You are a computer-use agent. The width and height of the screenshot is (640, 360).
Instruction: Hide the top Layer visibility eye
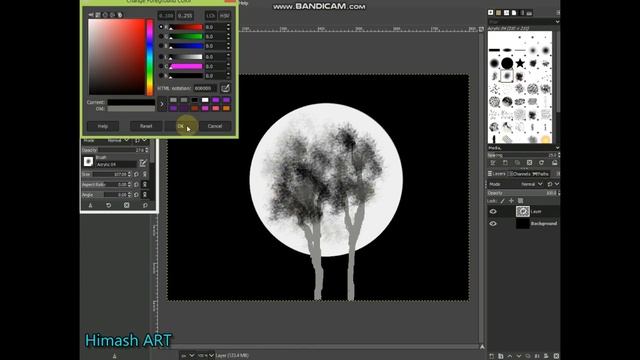coord(493,211)
